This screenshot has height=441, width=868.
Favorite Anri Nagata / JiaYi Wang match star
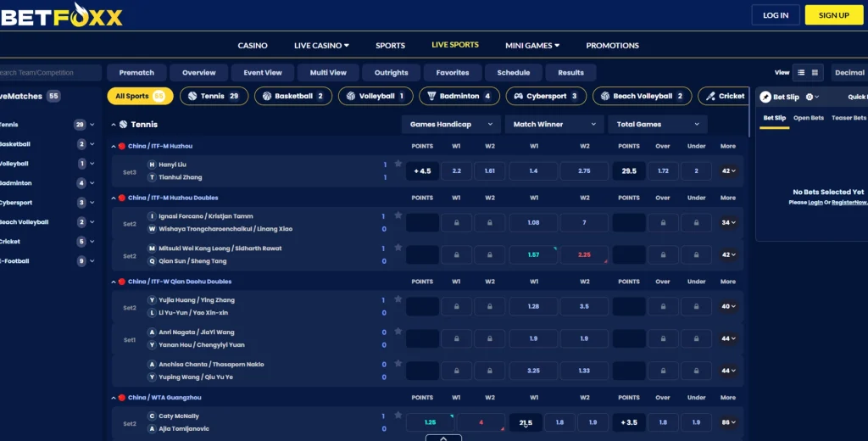coord(398,331)
